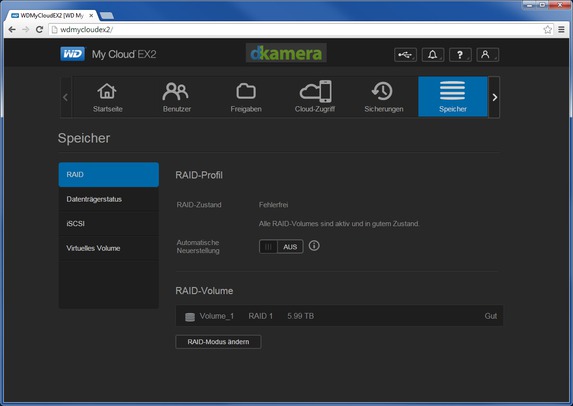Open the Benutzer users section
Viewport: 573px width, 406px height.
click(177, 97)
